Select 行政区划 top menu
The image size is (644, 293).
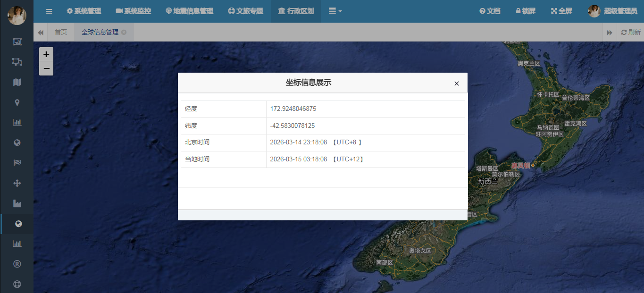click(296, 11)
